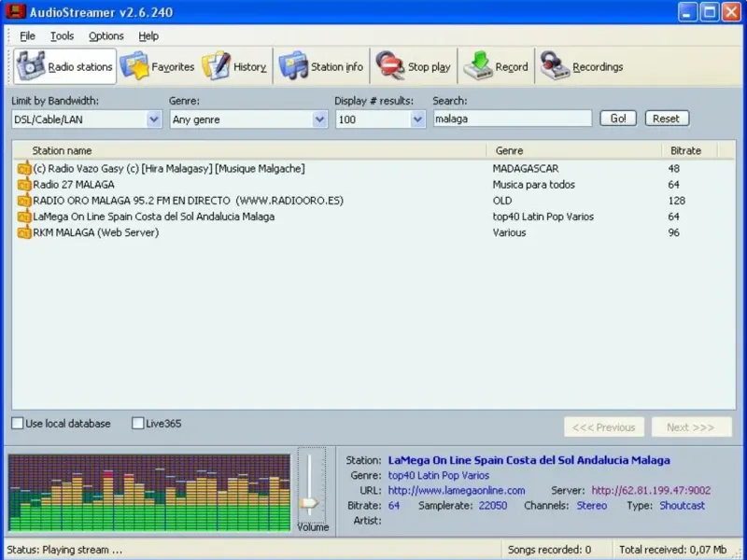Start recording with the Record icon
747x560 pixels.
478,66
